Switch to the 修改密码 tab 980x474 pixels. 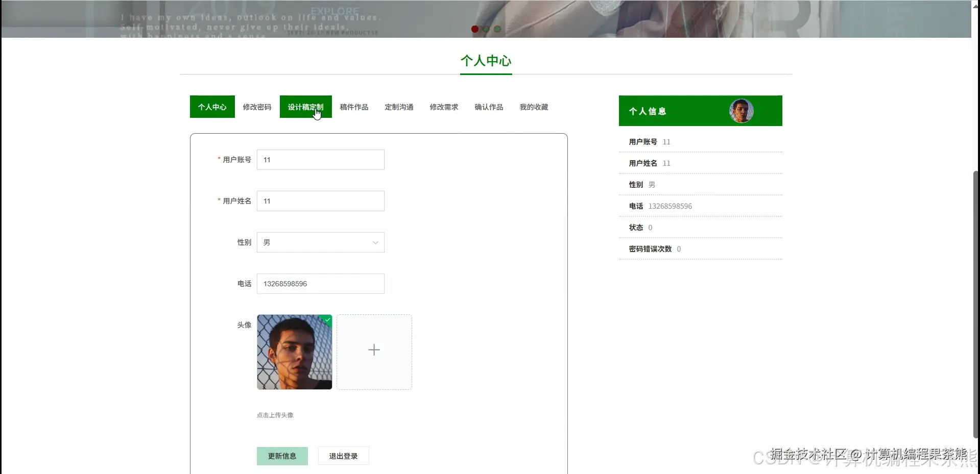point(257,107)
